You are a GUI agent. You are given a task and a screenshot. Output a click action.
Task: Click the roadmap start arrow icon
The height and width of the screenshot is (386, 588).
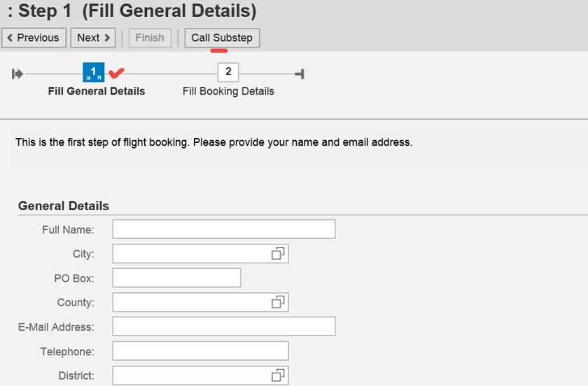17,74
